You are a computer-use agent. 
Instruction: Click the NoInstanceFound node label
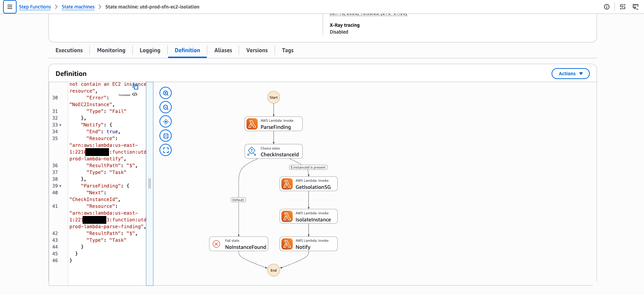(245, 247)
